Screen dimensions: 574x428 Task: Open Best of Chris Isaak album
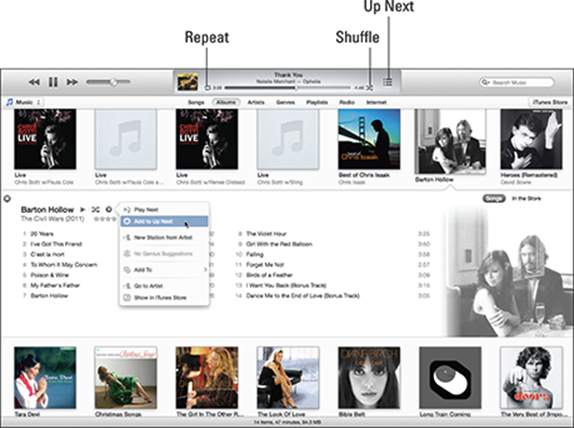tap(369, 139)
